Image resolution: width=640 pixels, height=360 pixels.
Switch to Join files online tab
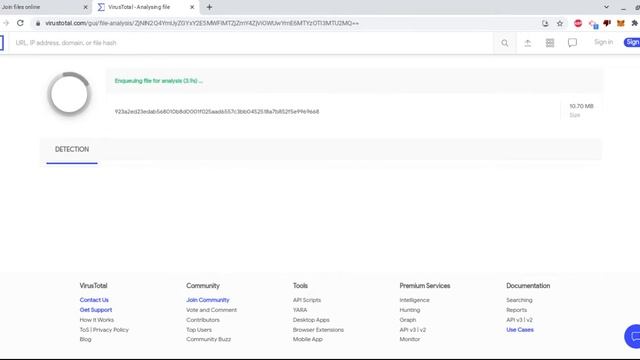click(44, 7)
